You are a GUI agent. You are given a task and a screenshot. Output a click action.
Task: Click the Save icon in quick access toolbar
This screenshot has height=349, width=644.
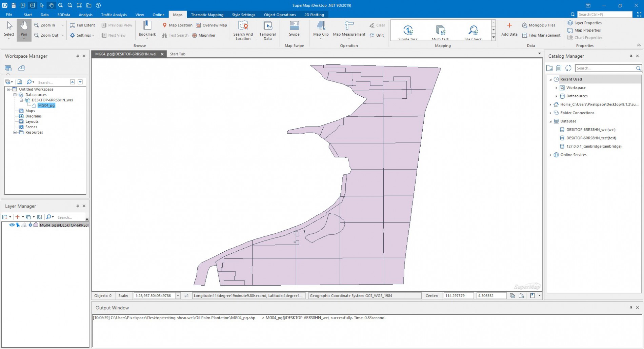click(x=14, y=5)
